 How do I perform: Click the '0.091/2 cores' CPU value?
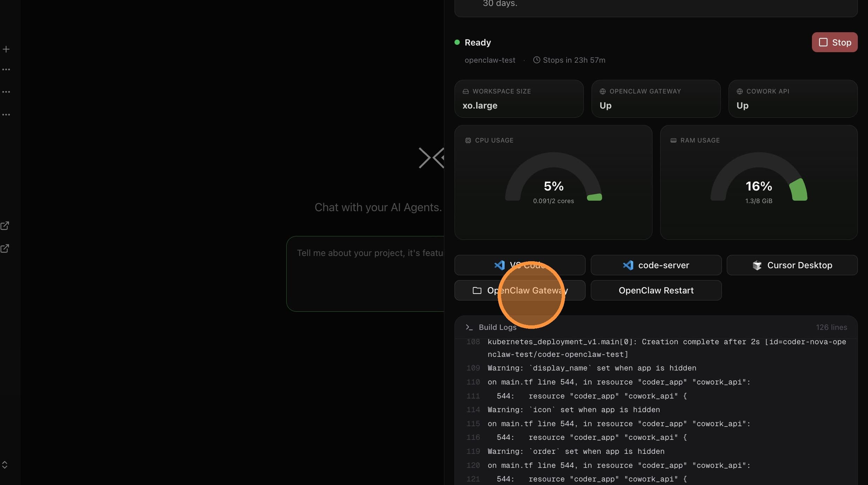pyautogui.click(x=553, y=201)
